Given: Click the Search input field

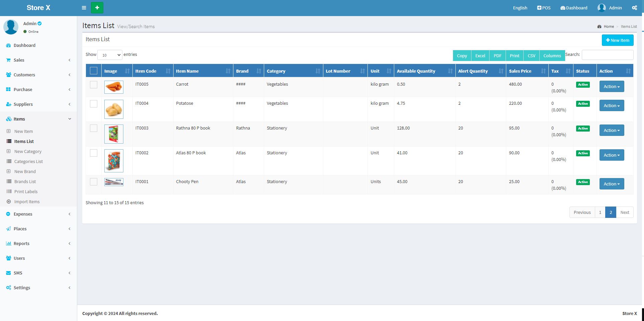Looking at the screenshot, I should click(607, 55).
